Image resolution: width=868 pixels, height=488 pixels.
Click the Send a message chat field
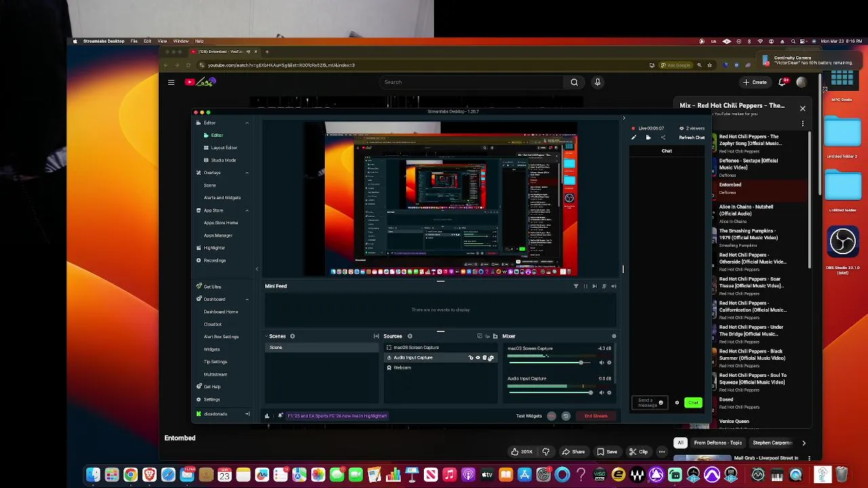[650, 403]
